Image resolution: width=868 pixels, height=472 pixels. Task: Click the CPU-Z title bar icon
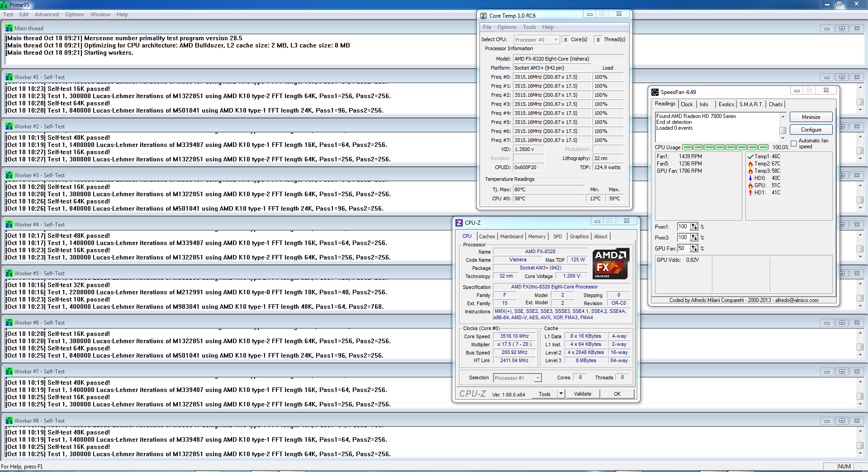click(459, 222)
